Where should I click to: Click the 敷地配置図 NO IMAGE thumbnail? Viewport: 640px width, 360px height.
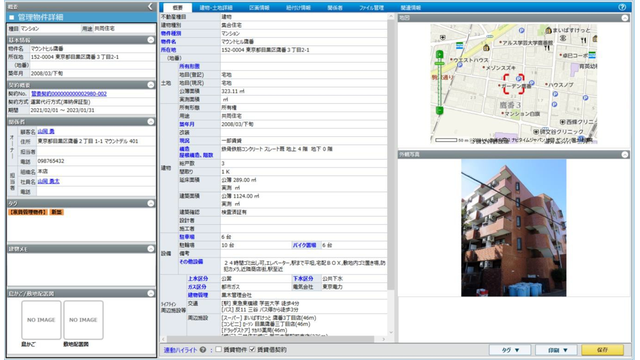point(83,320)
